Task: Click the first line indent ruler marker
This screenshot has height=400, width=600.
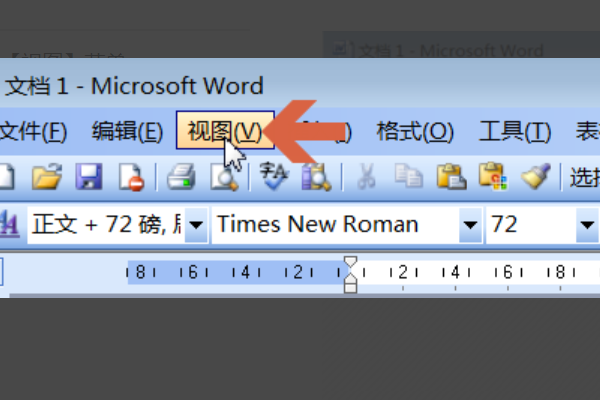Action: pyautogui.click(x=350, y=263)
